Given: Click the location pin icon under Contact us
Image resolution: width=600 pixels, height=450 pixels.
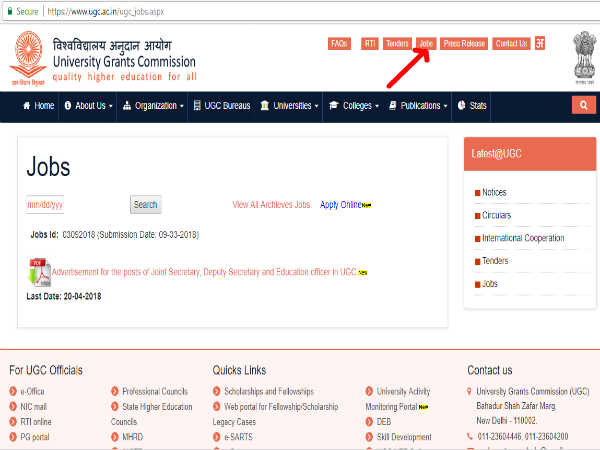Looking at the screenshot, I should 469,391.
